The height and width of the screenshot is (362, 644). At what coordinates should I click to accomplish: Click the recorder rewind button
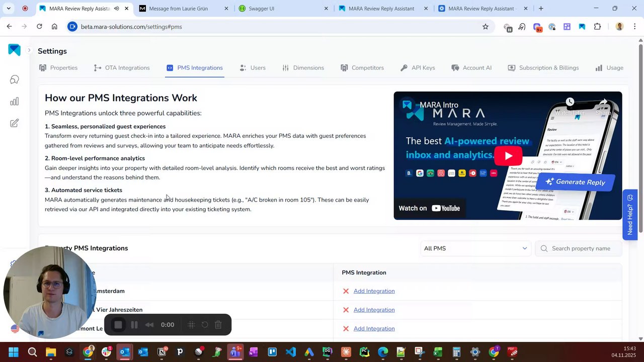coord(149,325)
